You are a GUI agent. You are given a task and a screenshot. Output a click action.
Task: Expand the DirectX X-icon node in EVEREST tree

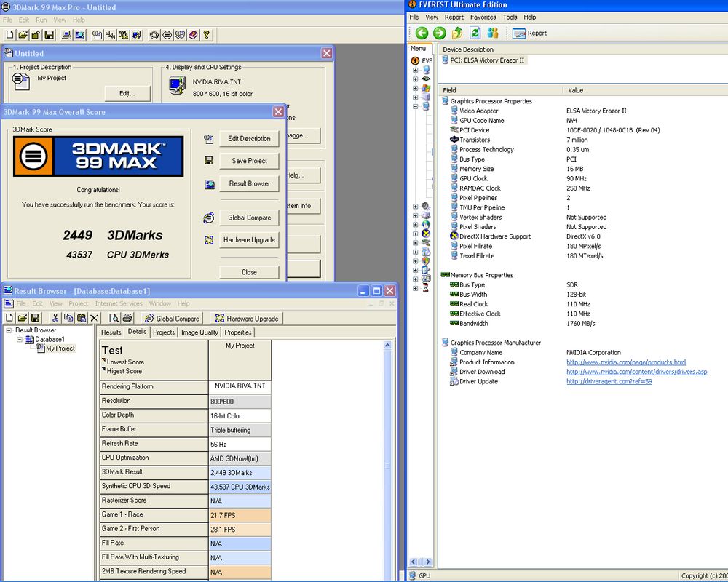pos(416,234)
